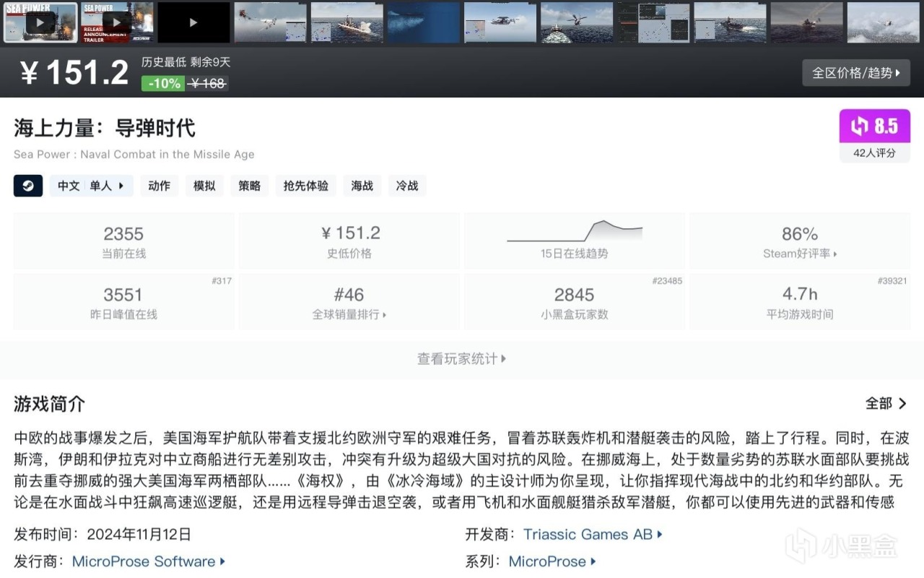Click the release date 2024年11月12日
This screenshot has height=578, width=924.
(139, 535)
